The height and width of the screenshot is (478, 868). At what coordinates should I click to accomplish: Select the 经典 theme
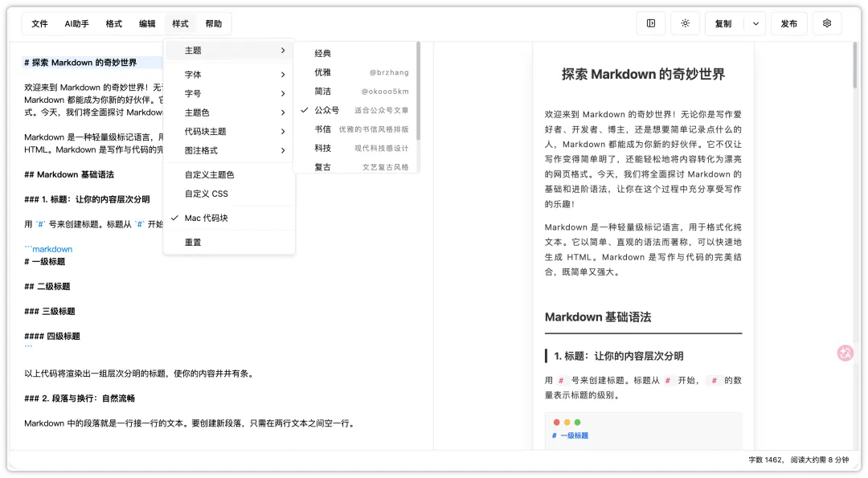(355, 53)
